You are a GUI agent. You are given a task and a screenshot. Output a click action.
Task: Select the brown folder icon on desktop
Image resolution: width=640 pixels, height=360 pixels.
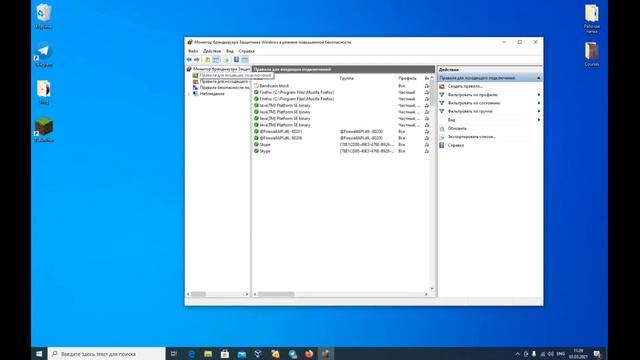pos(591,54)
